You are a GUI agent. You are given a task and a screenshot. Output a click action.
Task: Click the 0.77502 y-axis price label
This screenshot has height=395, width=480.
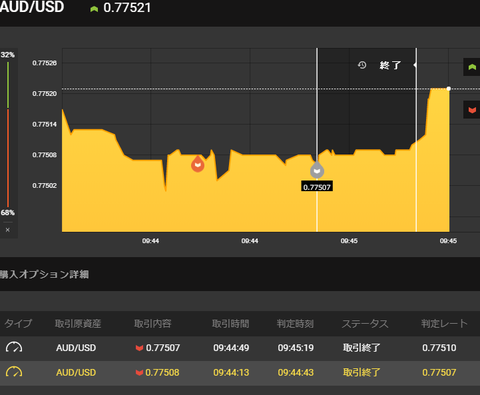(x=44, y=185)
